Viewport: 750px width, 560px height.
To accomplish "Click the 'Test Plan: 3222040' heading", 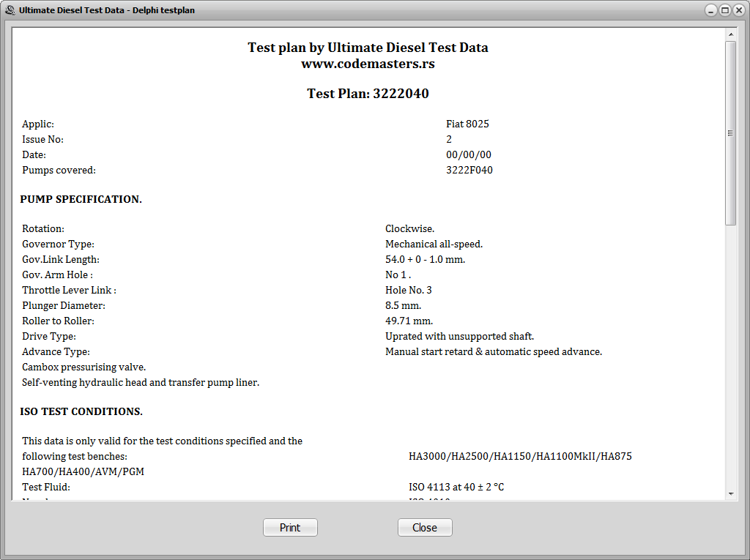I will pyautogui.click(x=368, y=93).
